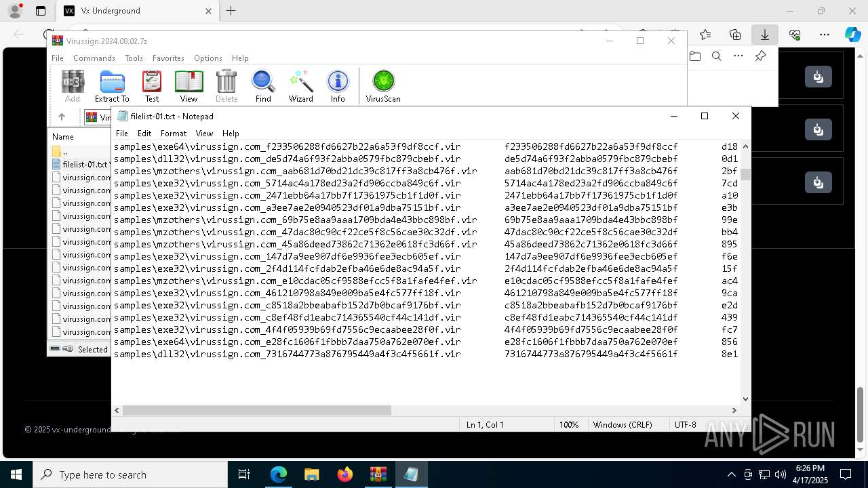The height and width of the screenshot is (488, 868).
Task: Open Copilot in Edge toolbar
Action: click(852, 35)
